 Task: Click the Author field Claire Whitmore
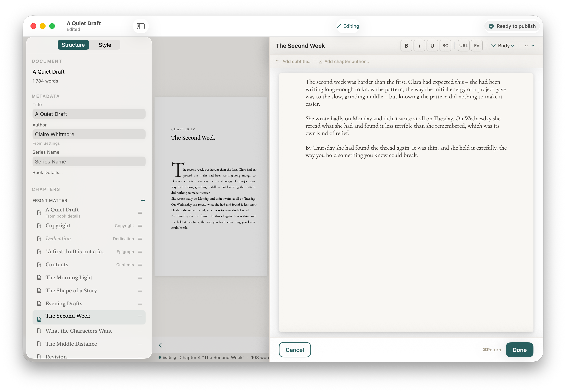(89, 134)
